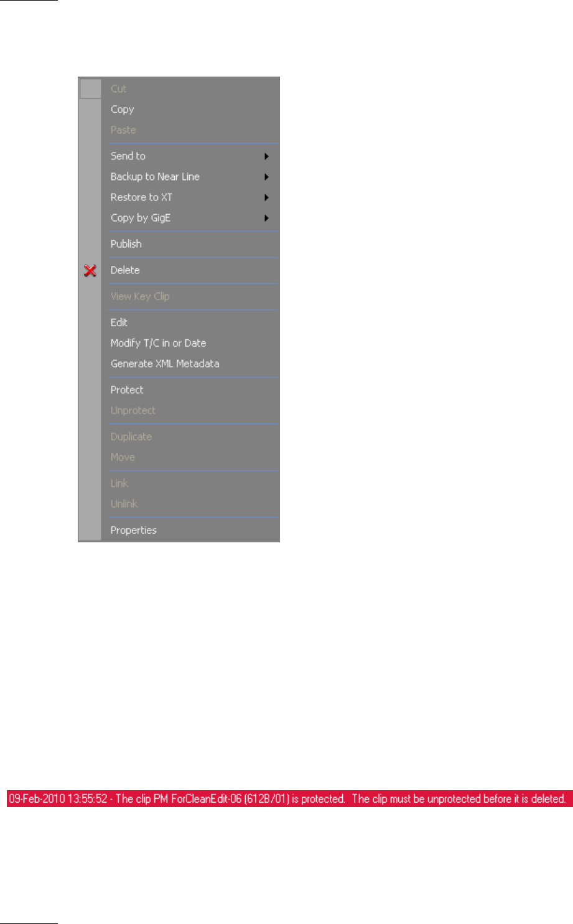
Task: Click the Send to menu item
Action: [x=128, y=156]
